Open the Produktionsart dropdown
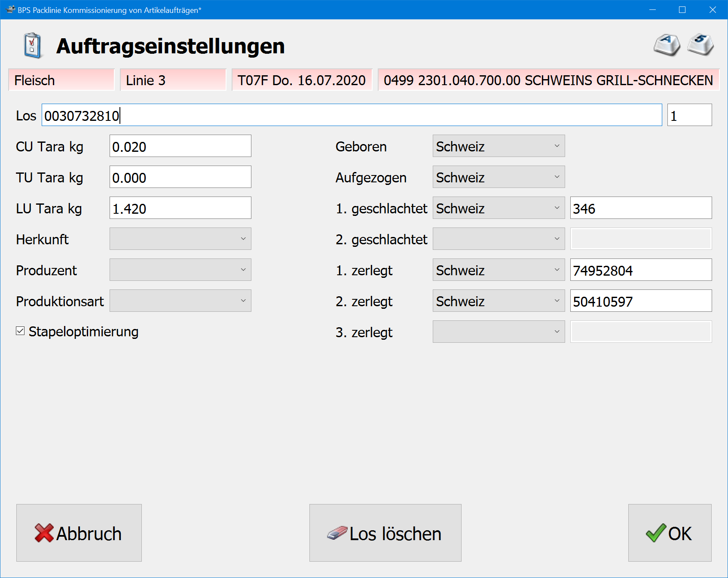The height and width of the screenshot is (578, 728). click(x=180, y=301)
